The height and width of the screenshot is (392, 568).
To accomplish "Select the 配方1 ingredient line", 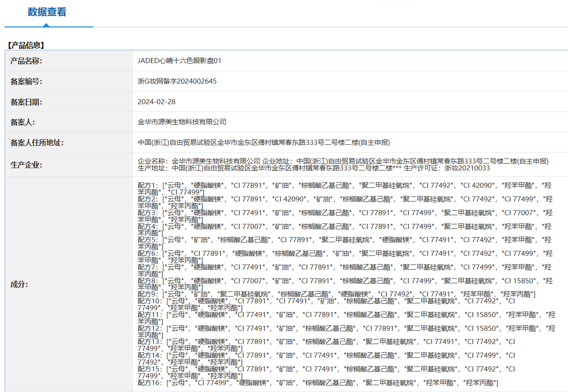I will click(345, 189).
